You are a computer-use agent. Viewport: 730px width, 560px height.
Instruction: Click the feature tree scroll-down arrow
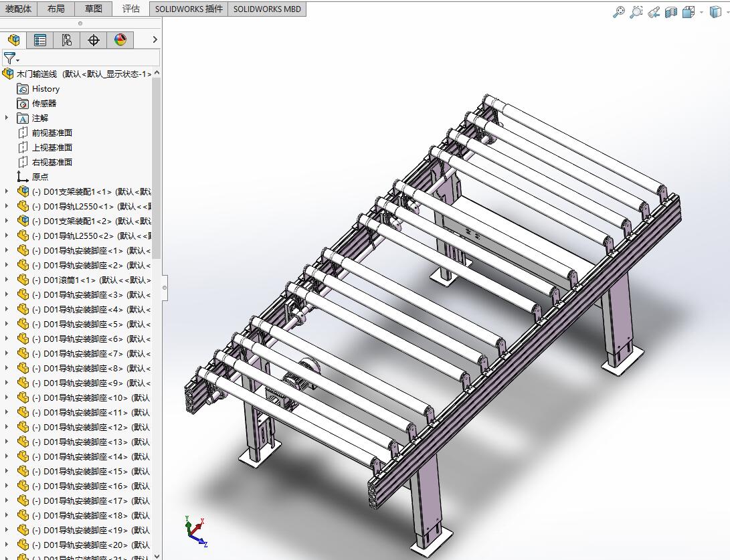[157, 556]
